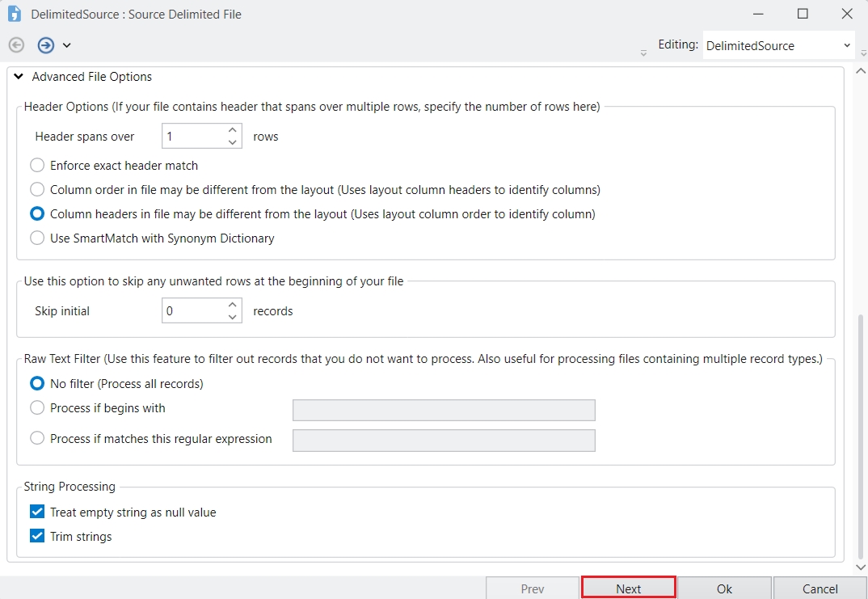This screenshot has width=868, height=599.
Task: Click the Next button
Action: click(628, 588)
